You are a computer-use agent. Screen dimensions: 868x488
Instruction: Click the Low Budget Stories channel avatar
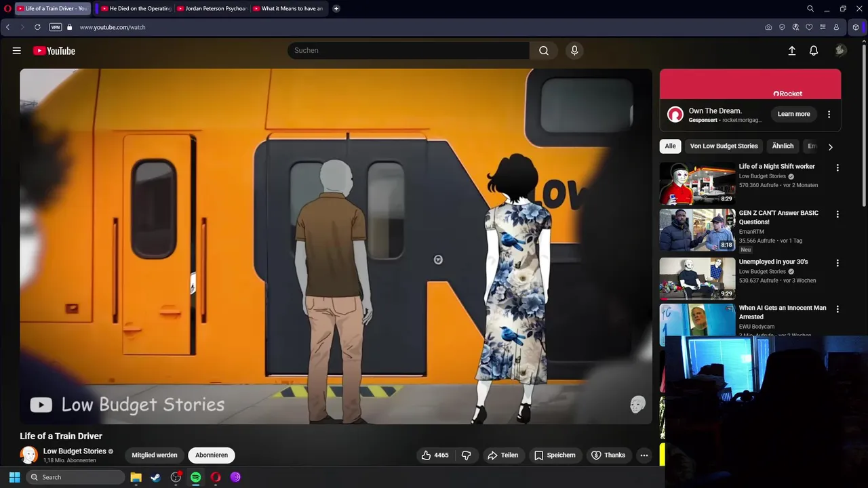pos(29,455)
